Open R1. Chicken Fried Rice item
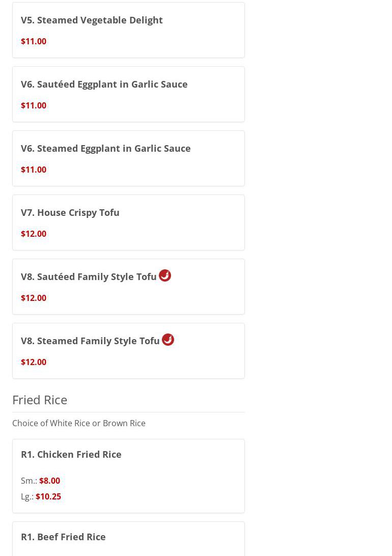Viewport: 392px width, 556px height. (71, 454)
